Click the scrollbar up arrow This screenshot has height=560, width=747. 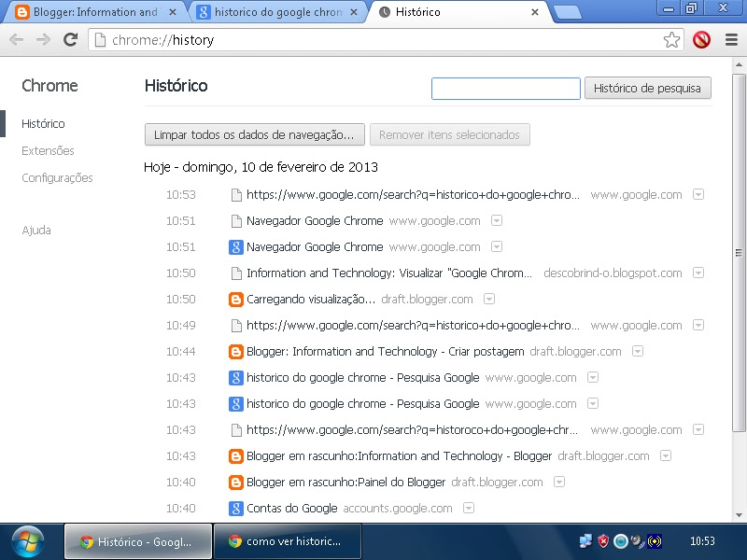[x=739, y=64]
